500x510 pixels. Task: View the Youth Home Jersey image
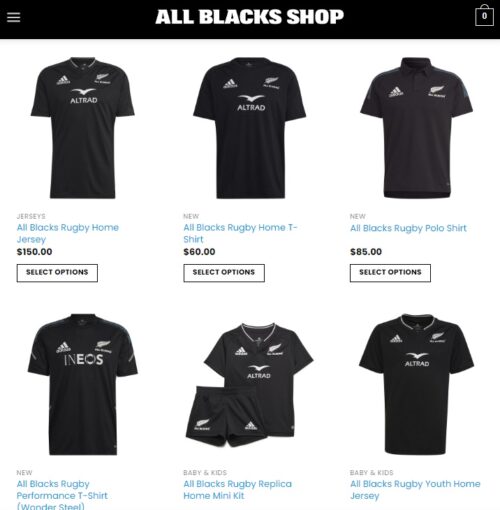tap(416, 384)
